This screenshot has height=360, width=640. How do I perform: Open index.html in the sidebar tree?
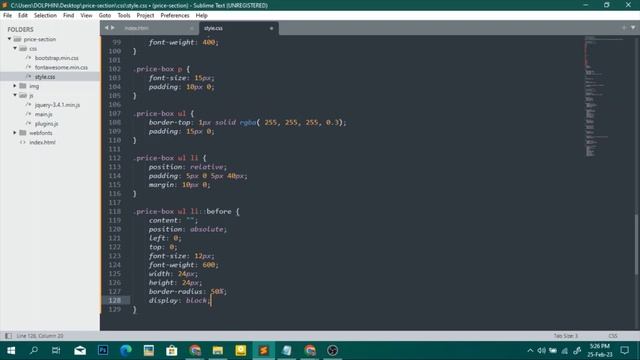coord(42,142)
